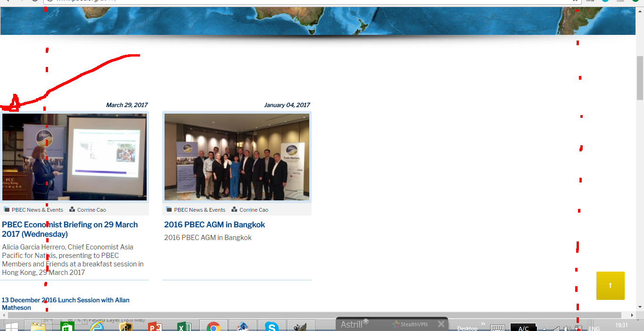Click PBEC News & Events under Bangkok photo
Screen dimensions: 644x331
pos(199,210)
